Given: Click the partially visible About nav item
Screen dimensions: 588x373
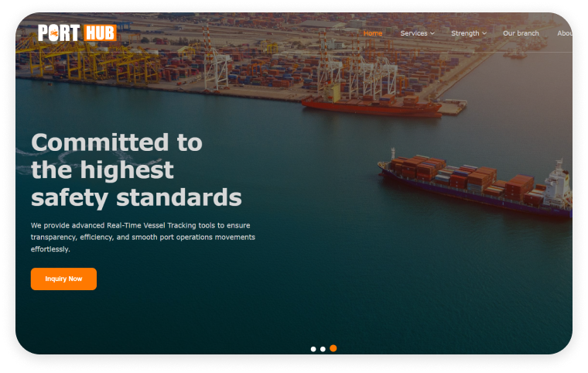Looking at the screenshot, I should tap(565, 33).
